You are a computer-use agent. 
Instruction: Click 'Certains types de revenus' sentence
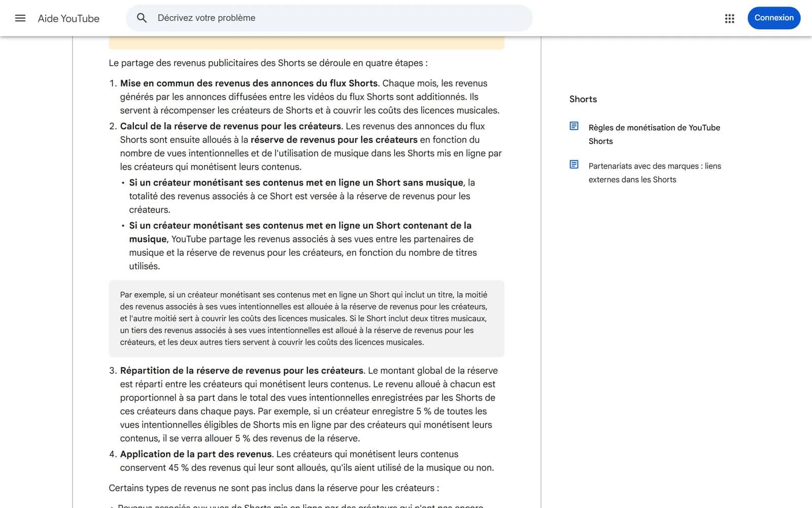(274, 488)
